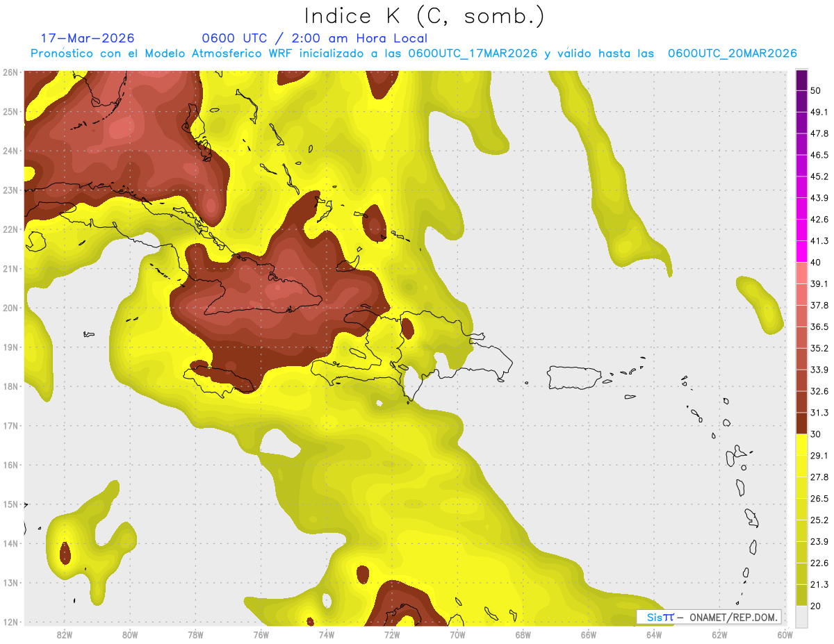
Task: Pick the dark purple swatch between 49.1 and 50
Action: (x=801, y=101)
